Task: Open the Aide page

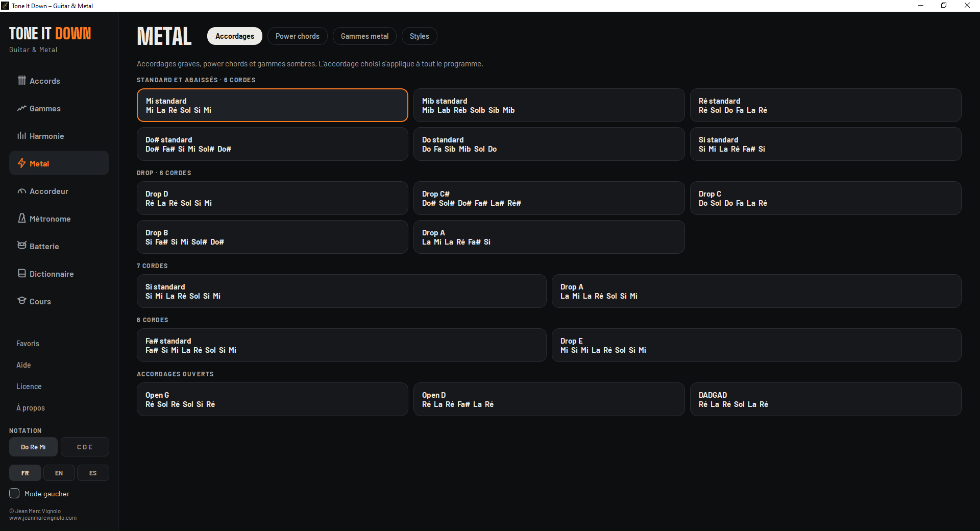Action: click(x=23, y=365)
